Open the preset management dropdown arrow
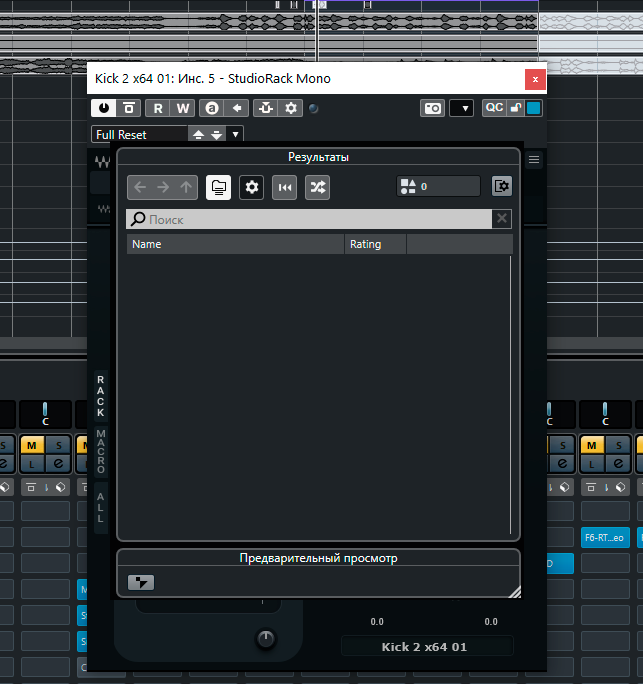The width and height of the screenshot is (643, 684). [236, 134]
